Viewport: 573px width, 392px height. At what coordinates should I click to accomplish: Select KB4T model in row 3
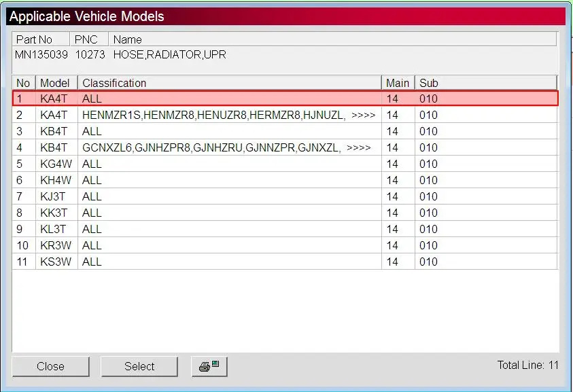pos(54,131)
